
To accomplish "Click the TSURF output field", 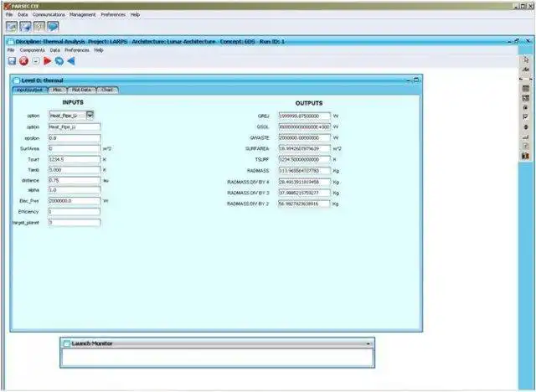I will (305, 160).
